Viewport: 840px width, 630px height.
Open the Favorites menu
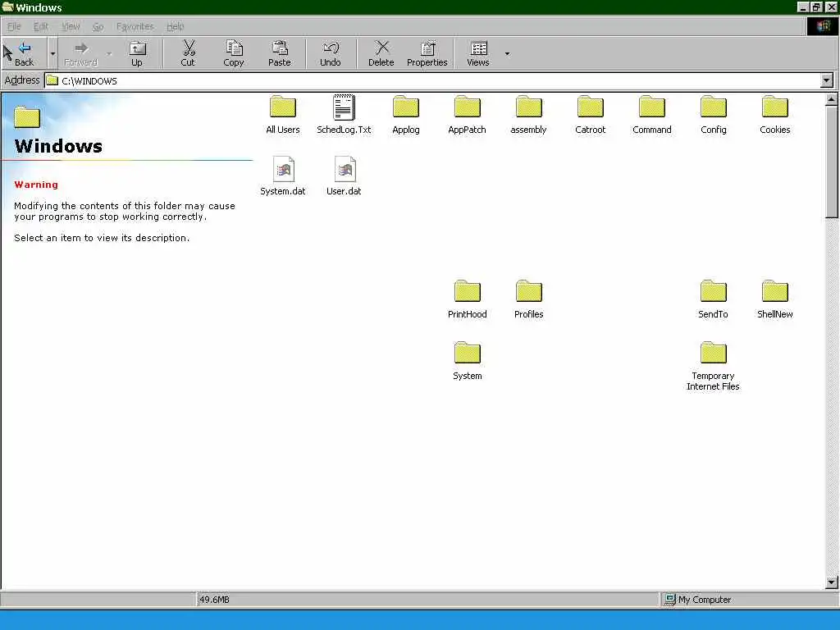pos(135,26)
